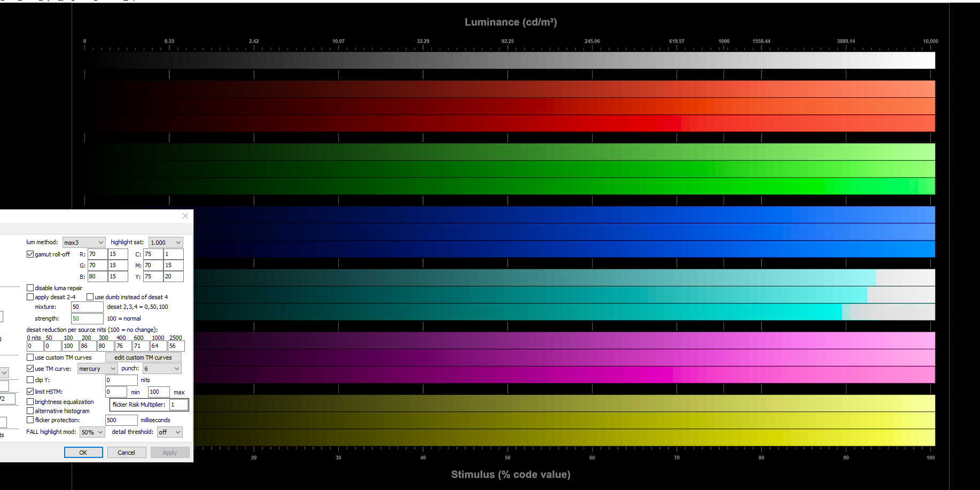Select the C second field showing 1
Screen dimensions: 980x490
pyautogui.click(x=174, y=254)
